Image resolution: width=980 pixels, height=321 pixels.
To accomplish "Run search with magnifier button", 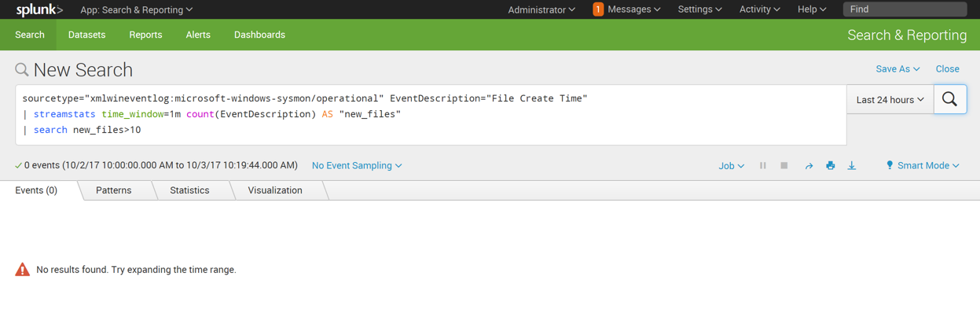I will 949,100.
